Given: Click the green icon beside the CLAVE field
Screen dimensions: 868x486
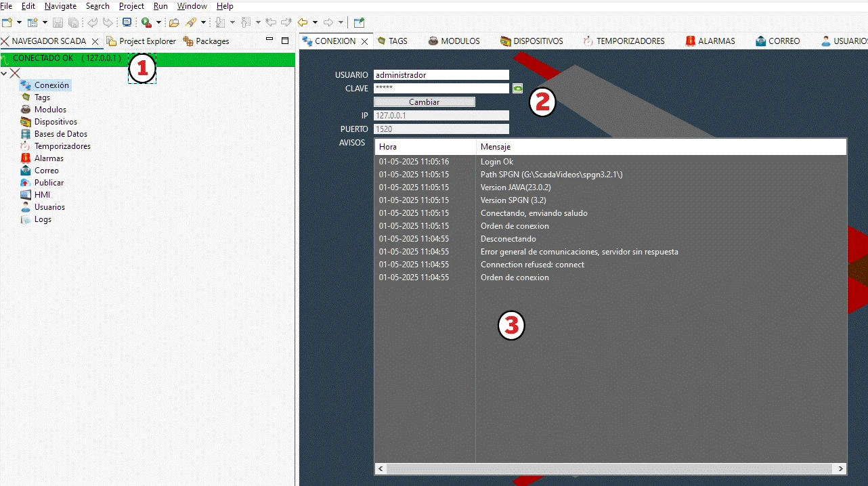Looking at the screenshot, I should pyautogui.click(x=517, y=88).
